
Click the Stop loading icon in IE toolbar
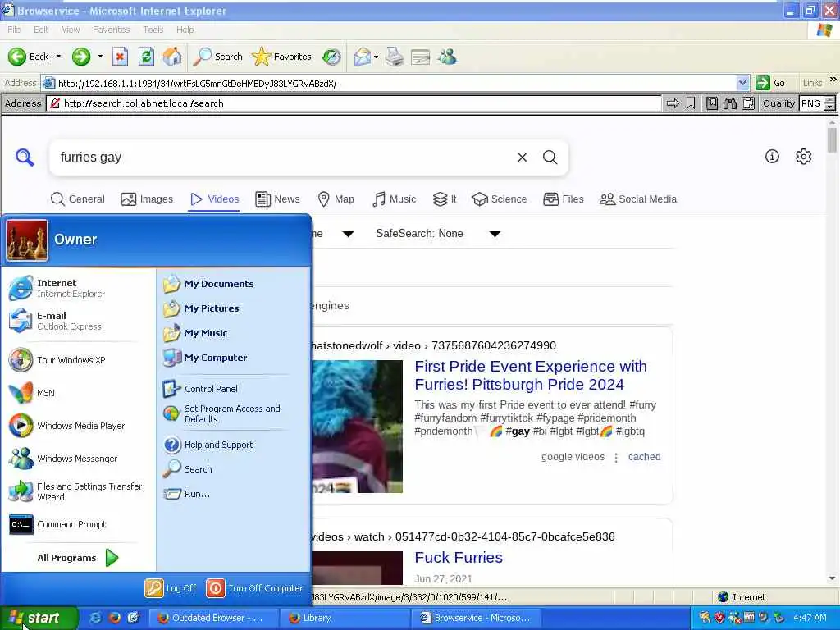pyautogui.click(x=120, y=57)
